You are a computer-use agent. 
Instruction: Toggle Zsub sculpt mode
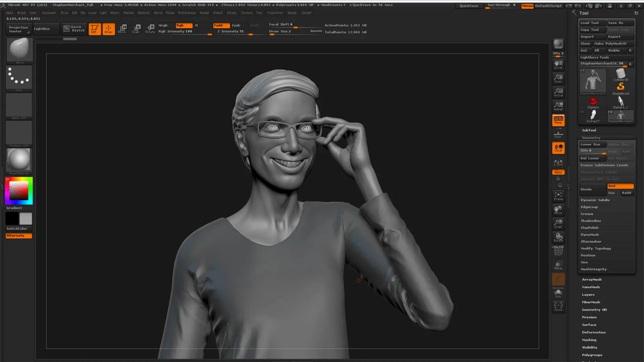pyautogui.click(x=236, y=25)
